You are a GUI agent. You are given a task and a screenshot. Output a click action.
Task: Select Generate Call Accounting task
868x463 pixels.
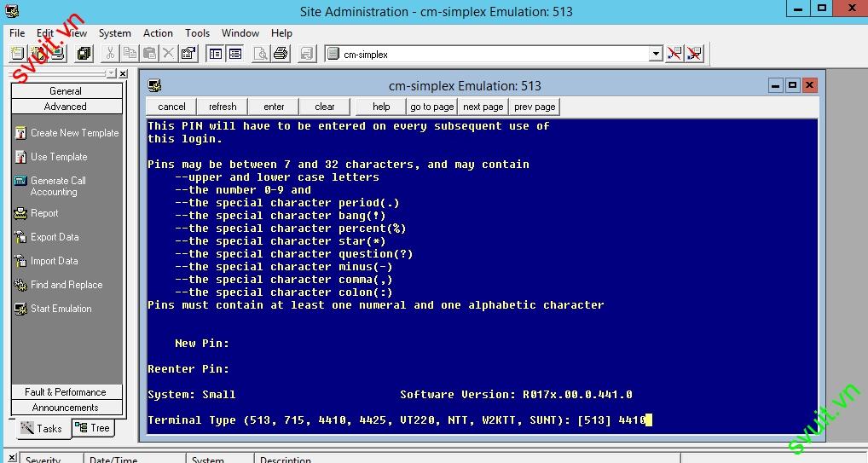point(49,186)
